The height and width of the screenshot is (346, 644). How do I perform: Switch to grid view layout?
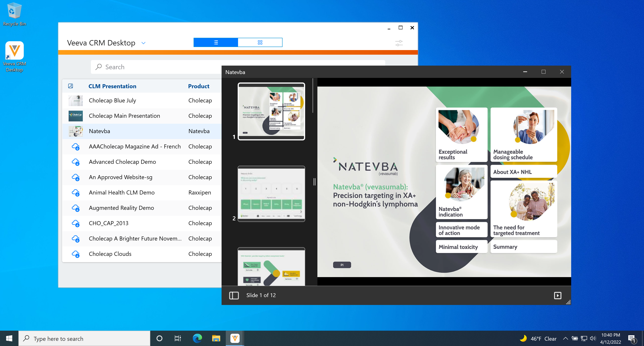pyautogui.click(x=260, y=43)
